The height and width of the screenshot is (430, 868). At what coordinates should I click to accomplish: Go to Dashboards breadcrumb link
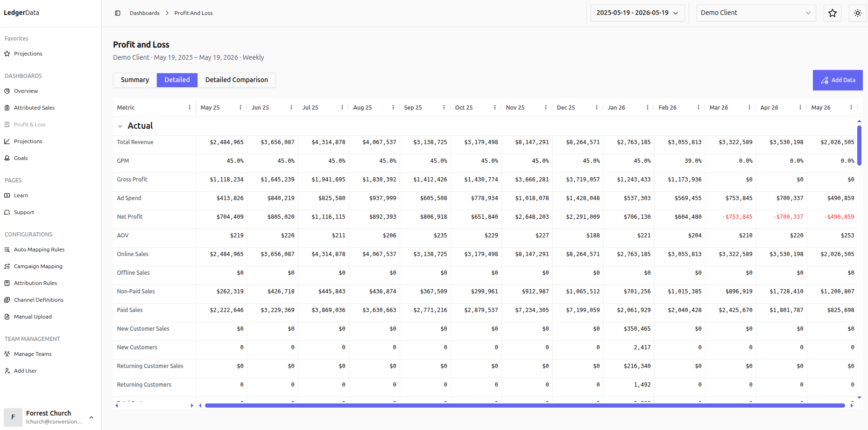coord(145,13)
